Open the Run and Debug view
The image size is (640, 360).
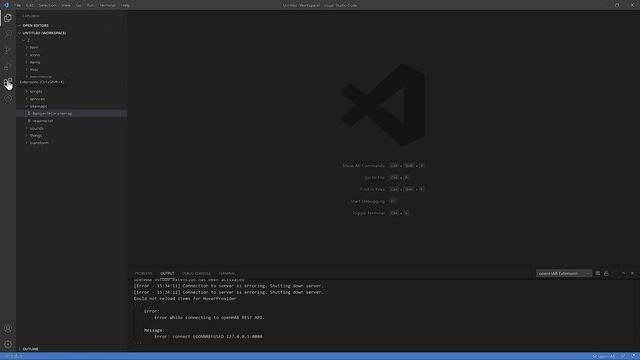click(x=8, y=66)
